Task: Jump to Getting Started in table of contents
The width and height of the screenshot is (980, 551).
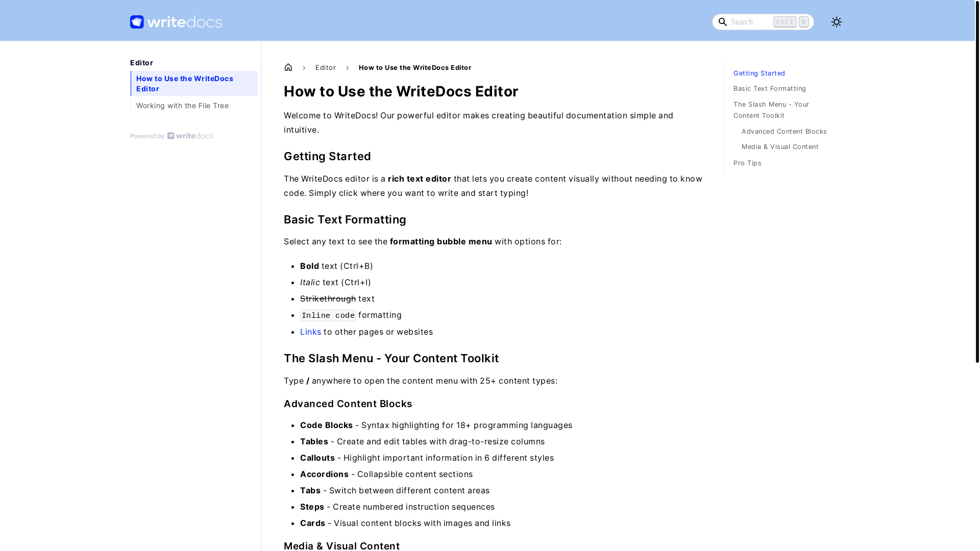Action: (x=759, y=73)
